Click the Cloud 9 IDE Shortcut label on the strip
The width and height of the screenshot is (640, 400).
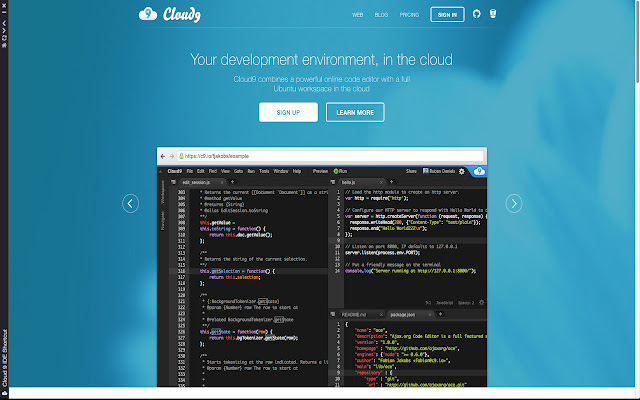[4, 358]
